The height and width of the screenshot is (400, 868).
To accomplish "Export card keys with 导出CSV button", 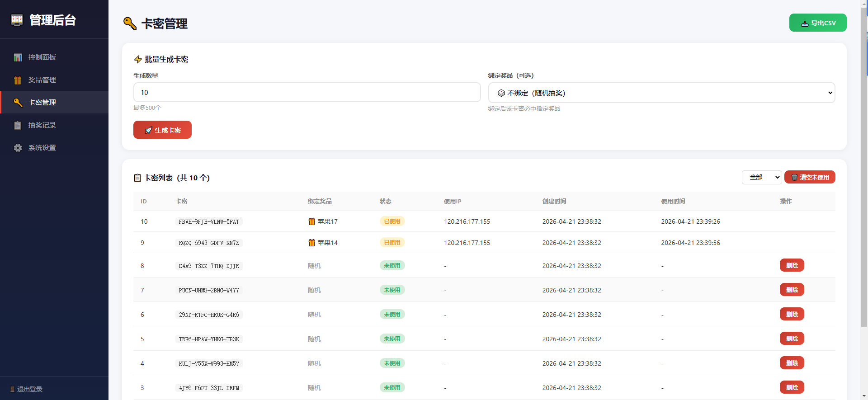I will [x=817, y=23].
